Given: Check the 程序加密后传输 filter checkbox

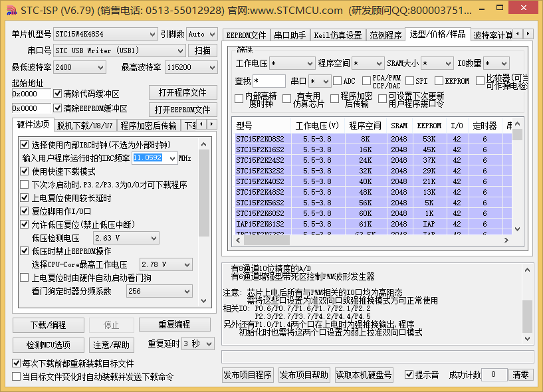Looking at the screenshot, I should [x=334, y=99].
